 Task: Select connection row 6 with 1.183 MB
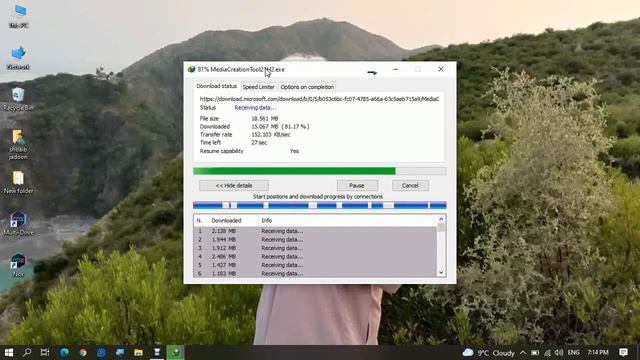tap(315, 273)
